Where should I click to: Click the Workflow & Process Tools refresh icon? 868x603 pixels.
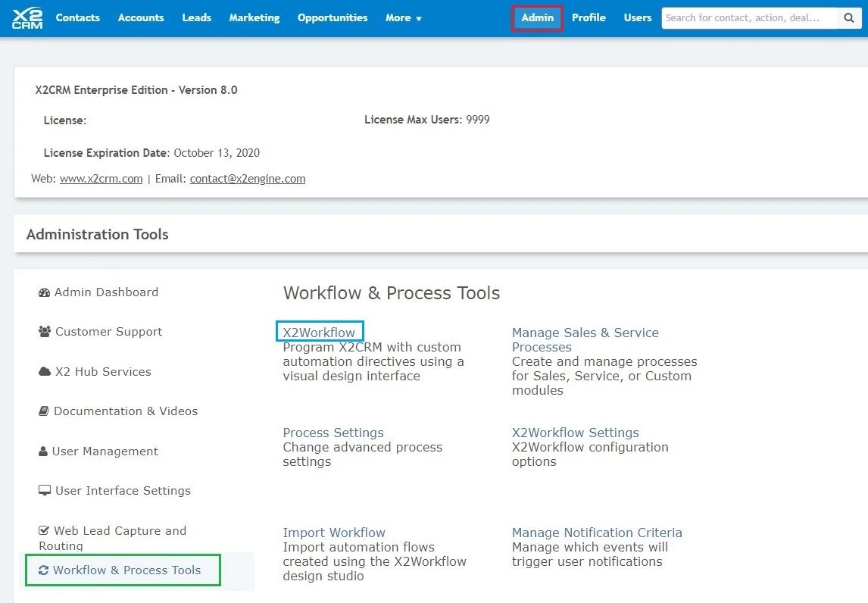point(43,570)
